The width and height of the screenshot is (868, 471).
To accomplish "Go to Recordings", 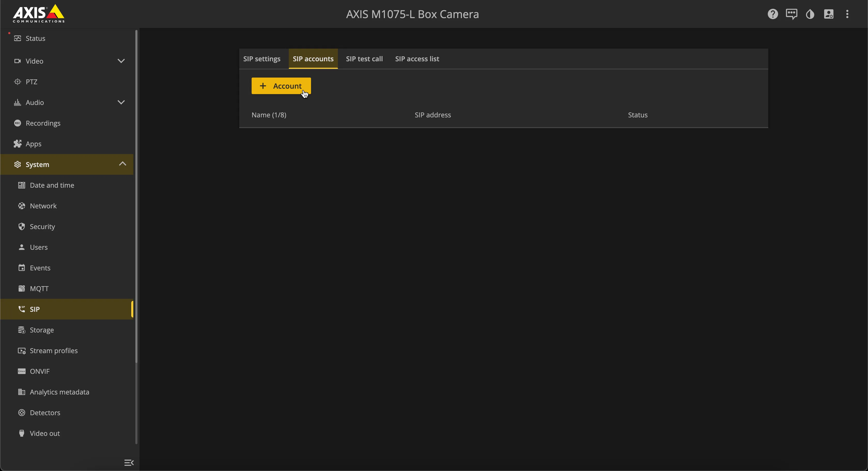I will [67, 123].
